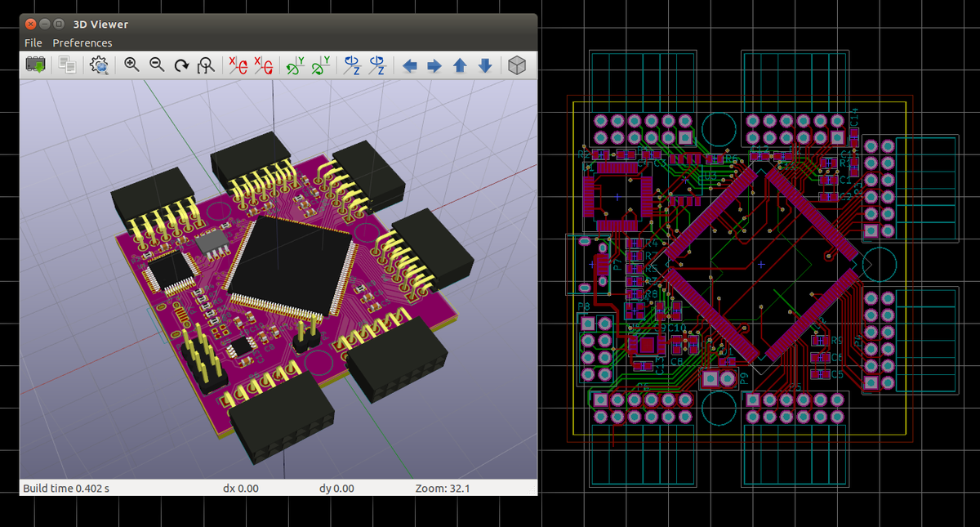Toggle orthographic projection cube icon

point(516,65)
